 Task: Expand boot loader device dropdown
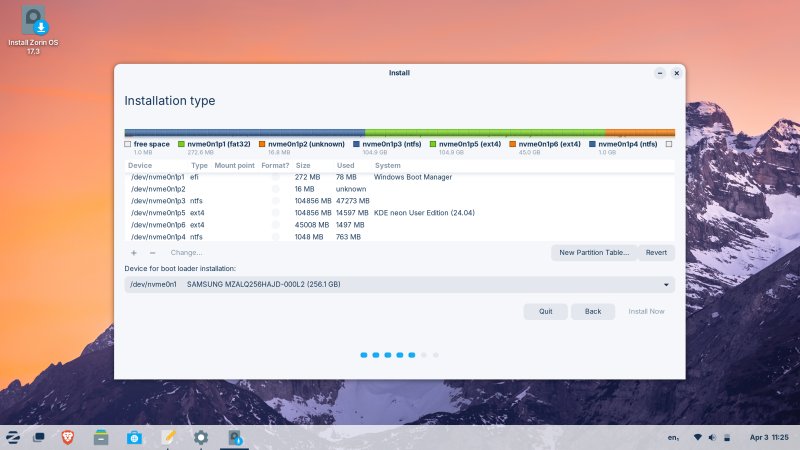666,285
